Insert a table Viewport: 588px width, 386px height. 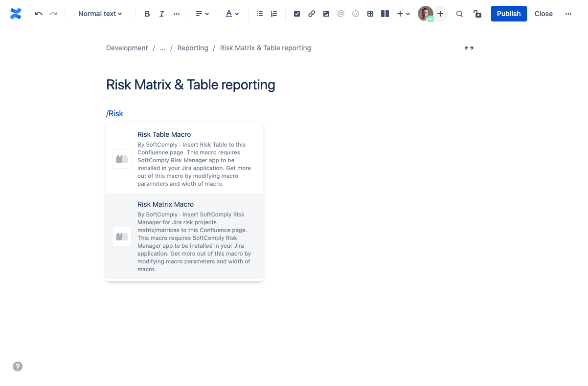click(370, 14)
